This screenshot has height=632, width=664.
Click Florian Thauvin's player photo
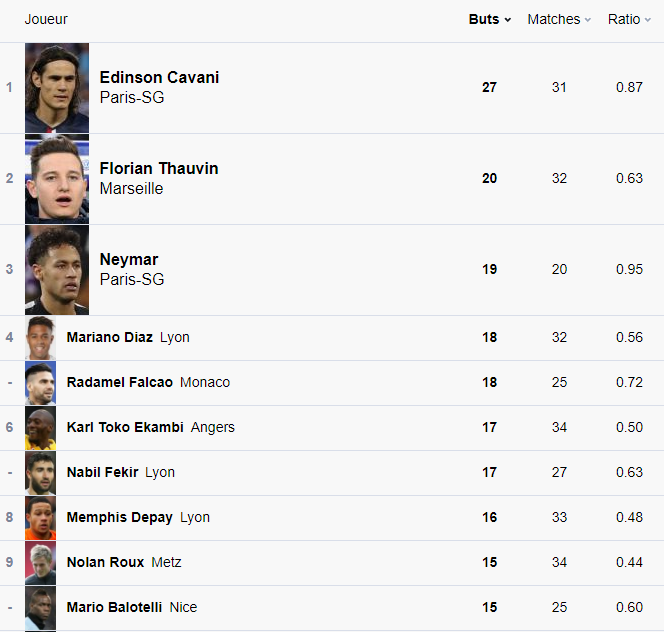(x=57, y=179)
